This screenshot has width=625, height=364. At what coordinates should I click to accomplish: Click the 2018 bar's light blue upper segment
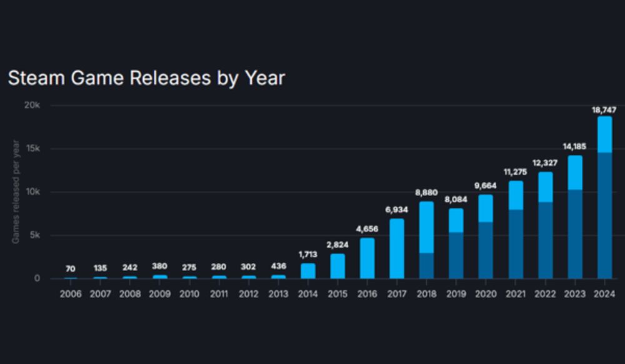point(426,227)
